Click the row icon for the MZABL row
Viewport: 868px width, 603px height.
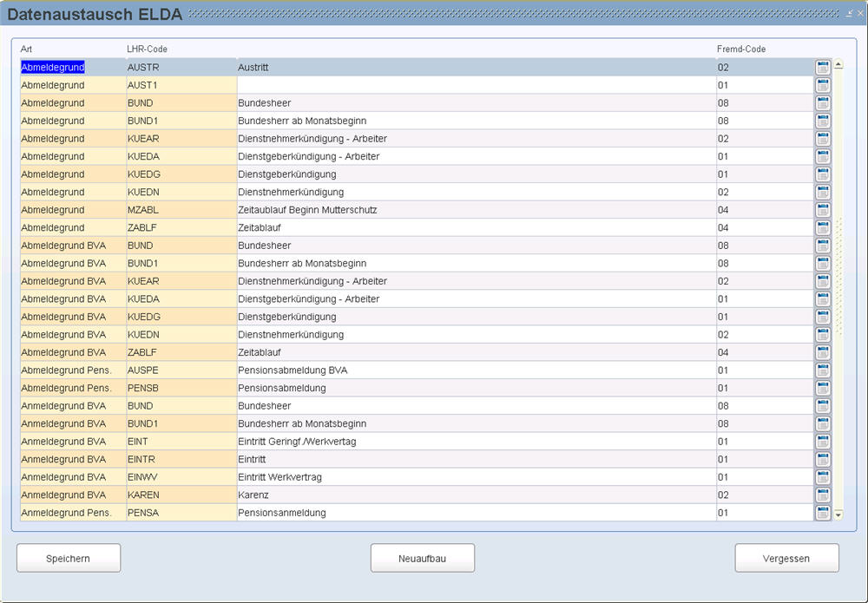coord(822,210)
